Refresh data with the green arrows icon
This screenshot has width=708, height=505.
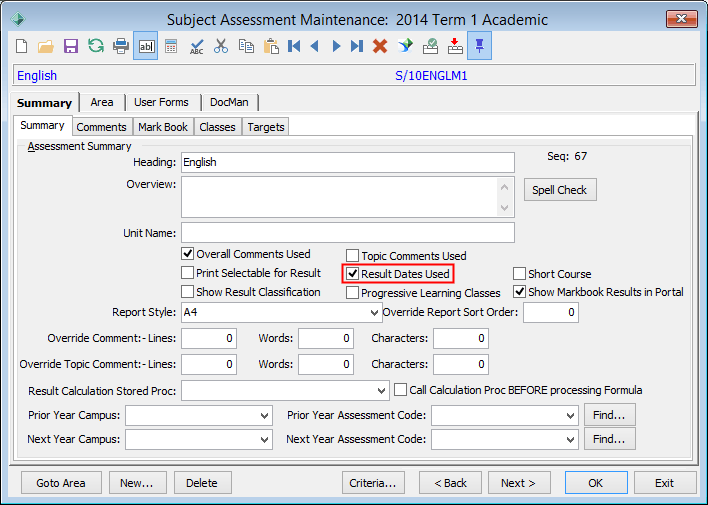pyautogui.click(x=96, y=46)
